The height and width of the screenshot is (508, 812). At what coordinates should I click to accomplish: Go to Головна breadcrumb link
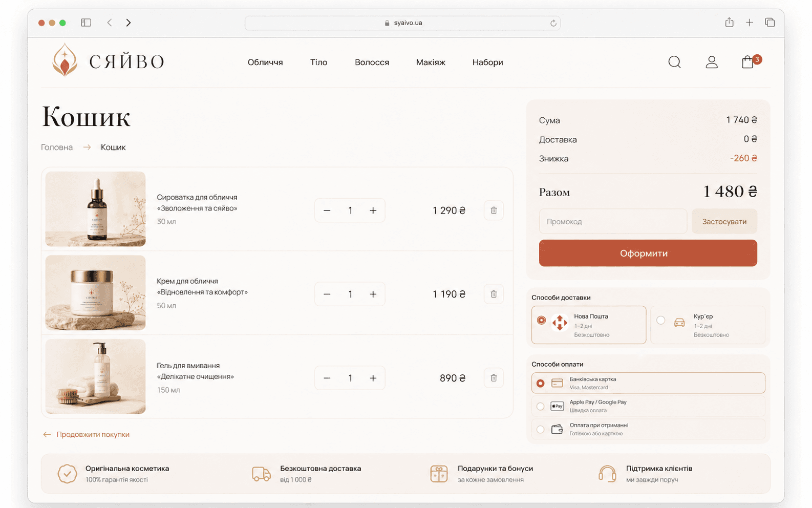click(x=57, y=147)
